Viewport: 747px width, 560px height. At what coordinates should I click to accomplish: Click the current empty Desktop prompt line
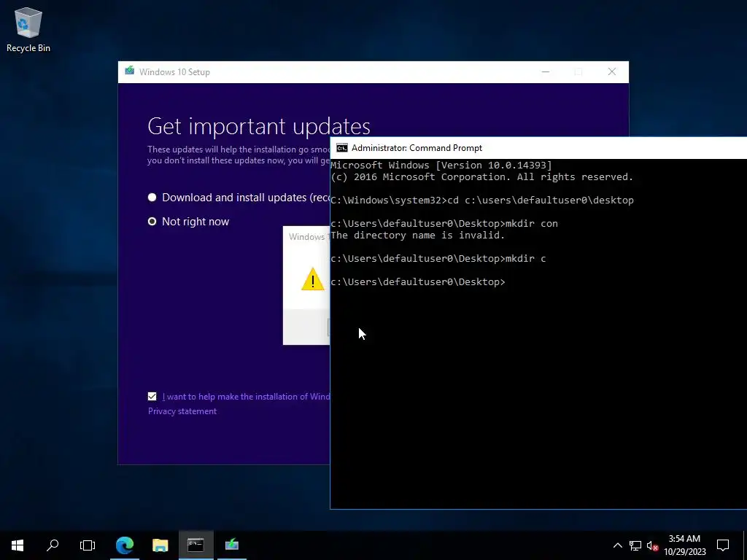click(418, 282)
